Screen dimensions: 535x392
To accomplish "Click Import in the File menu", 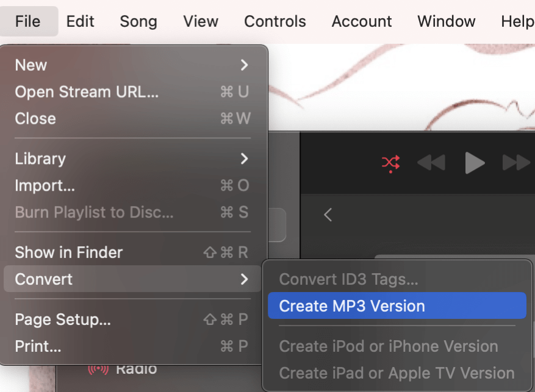I will pos(45,185).
